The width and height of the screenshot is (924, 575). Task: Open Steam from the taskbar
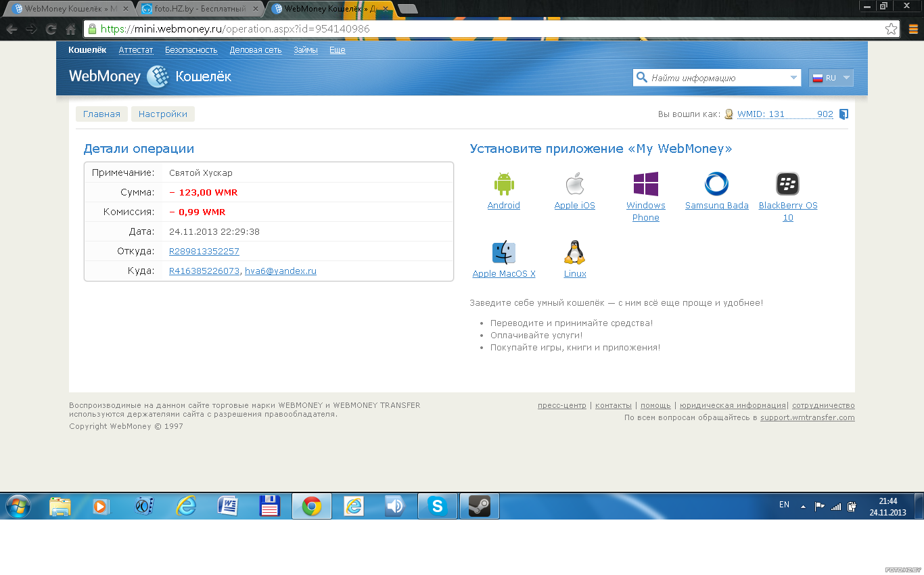[480, 506]
